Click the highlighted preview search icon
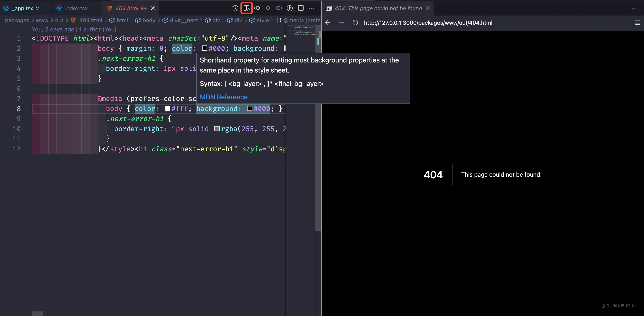Screen dimensions: 644x316 pos(246,8)
